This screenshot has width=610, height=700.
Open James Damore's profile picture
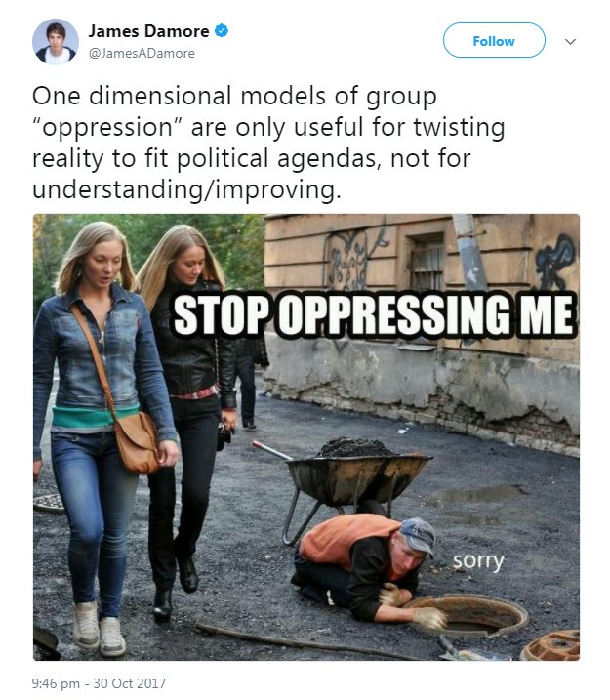click(x=56, y=42)
